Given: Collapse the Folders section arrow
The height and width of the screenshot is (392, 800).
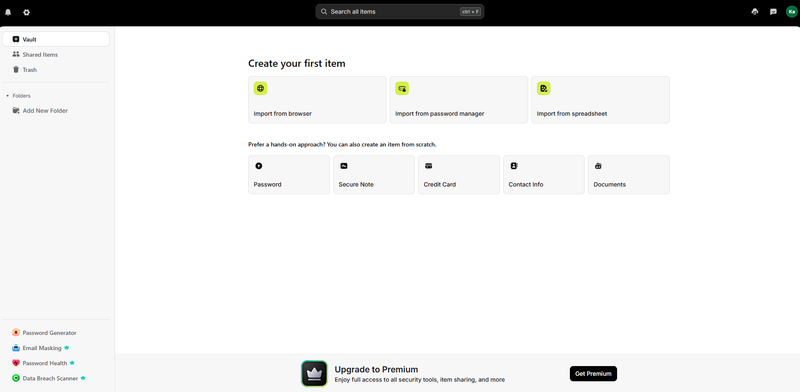Looking at the screenshot, I should (x=7, y=96).
